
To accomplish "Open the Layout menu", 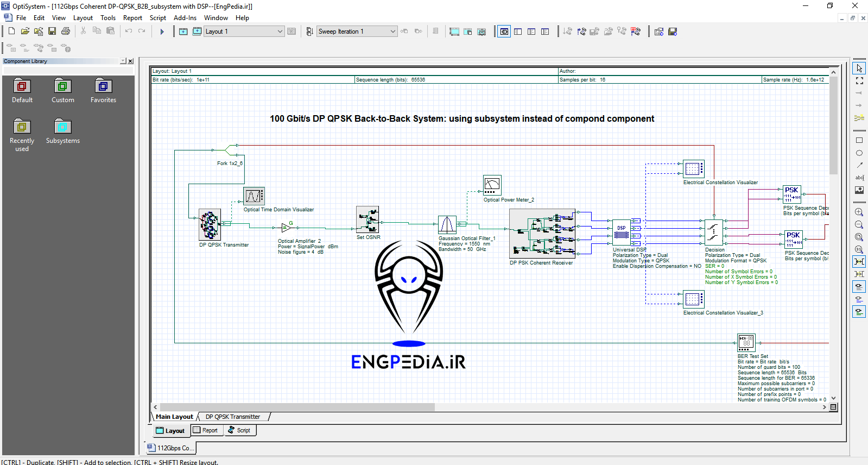I will point(83,18).
